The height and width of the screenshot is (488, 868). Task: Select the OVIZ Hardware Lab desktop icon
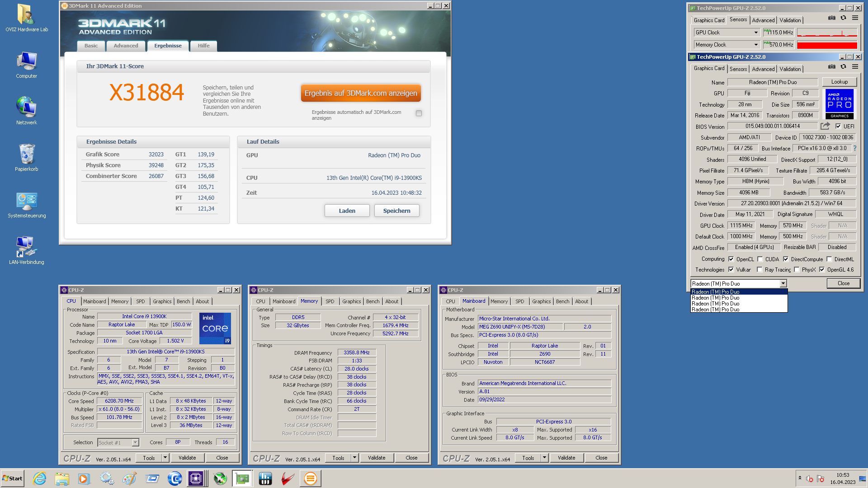(x=27, y=18)
